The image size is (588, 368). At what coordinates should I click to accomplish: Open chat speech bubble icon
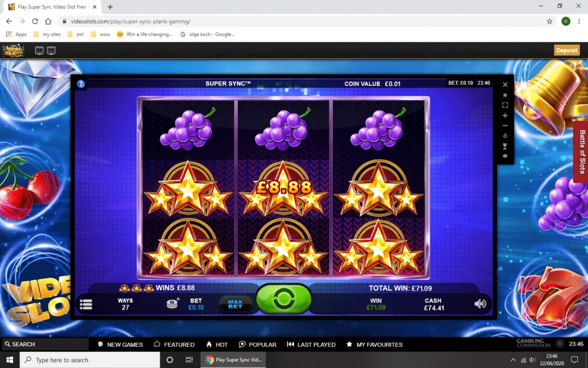click(x=505, y=156)
